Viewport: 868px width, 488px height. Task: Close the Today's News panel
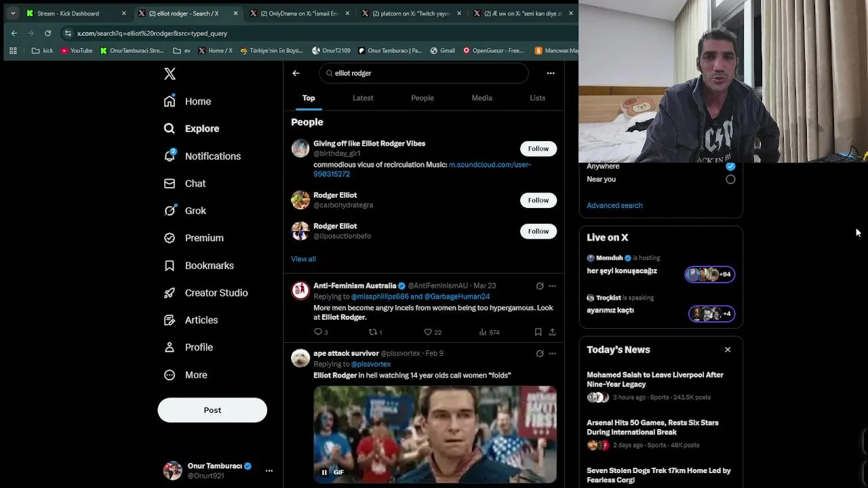tap(728, 350)
